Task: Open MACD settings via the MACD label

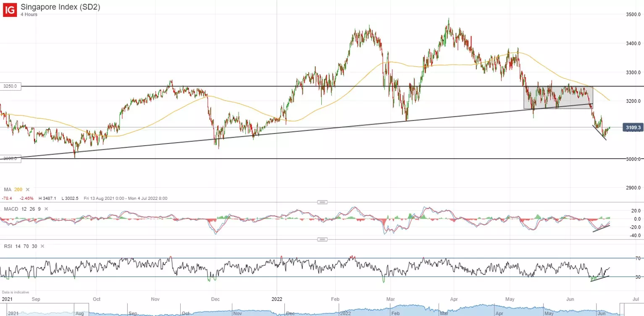Action: (x=11, y=209)
